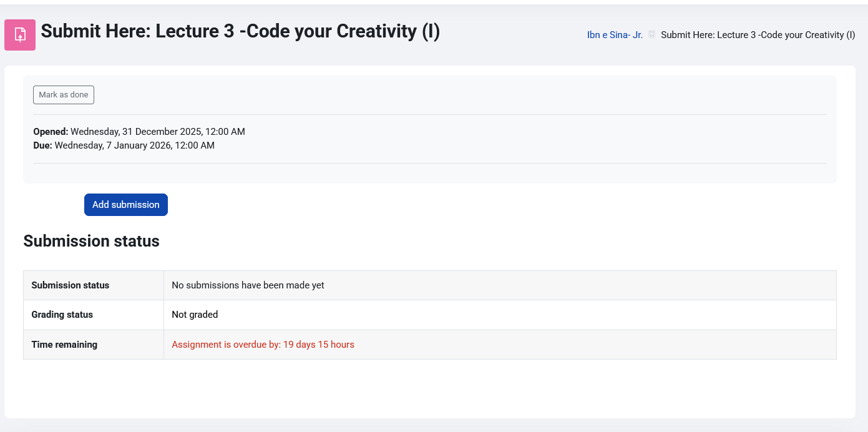Click the pink assignment upload icon
Viewport: 868px width, 432px height.
[20, 35]
